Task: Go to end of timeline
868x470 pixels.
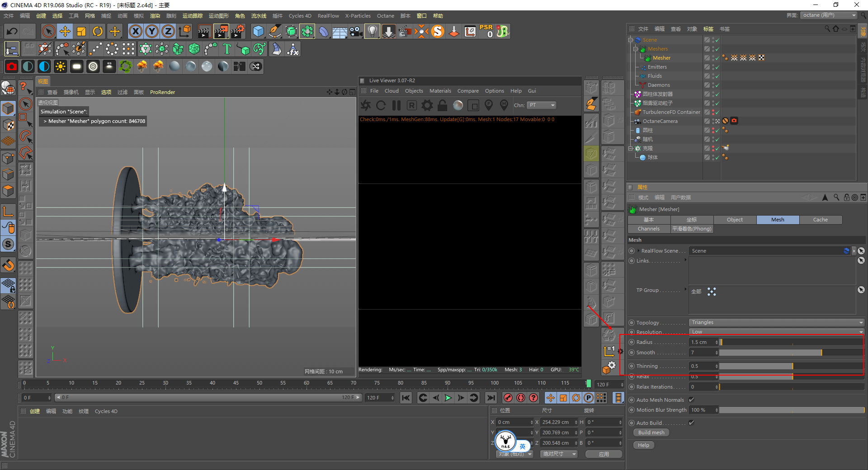Action: click(491, 398)
